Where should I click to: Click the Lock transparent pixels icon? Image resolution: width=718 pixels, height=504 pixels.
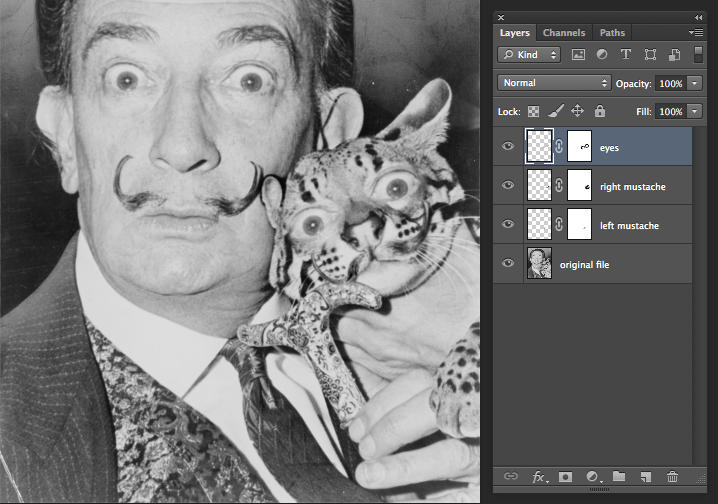pos(533,111)
